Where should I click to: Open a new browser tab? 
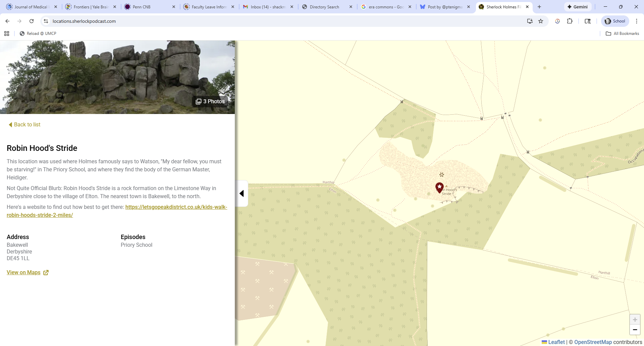[539, 7]
